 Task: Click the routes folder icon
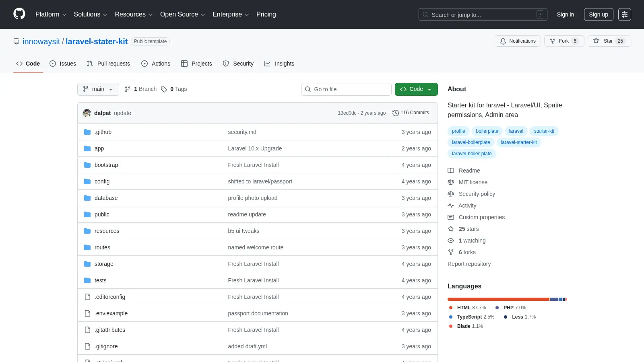(87, 247)
